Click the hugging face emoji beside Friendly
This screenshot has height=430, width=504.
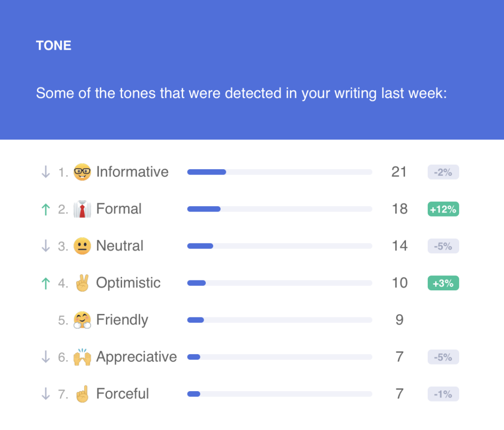pyautogui.click(x=82, y=320)
